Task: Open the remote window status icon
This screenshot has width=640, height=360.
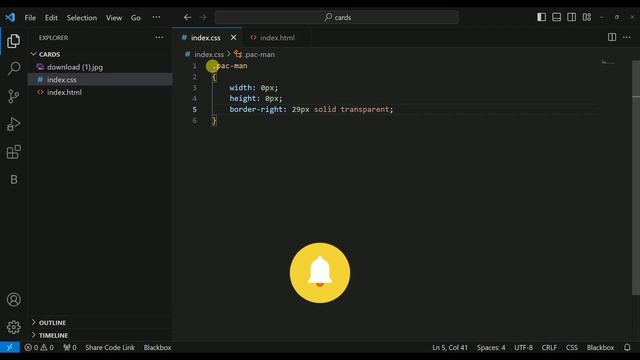Action: click(x=10, y=347)
